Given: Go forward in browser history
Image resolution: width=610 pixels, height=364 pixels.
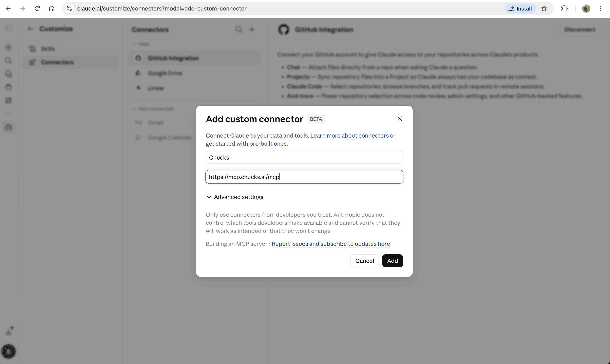Looking at the screenshot, I should point(23,8).
